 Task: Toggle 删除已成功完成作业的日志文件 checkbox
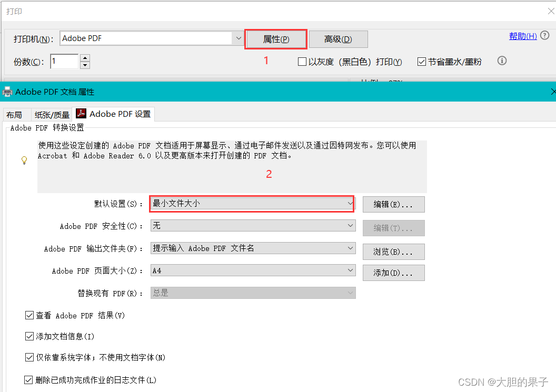[28, 380]
